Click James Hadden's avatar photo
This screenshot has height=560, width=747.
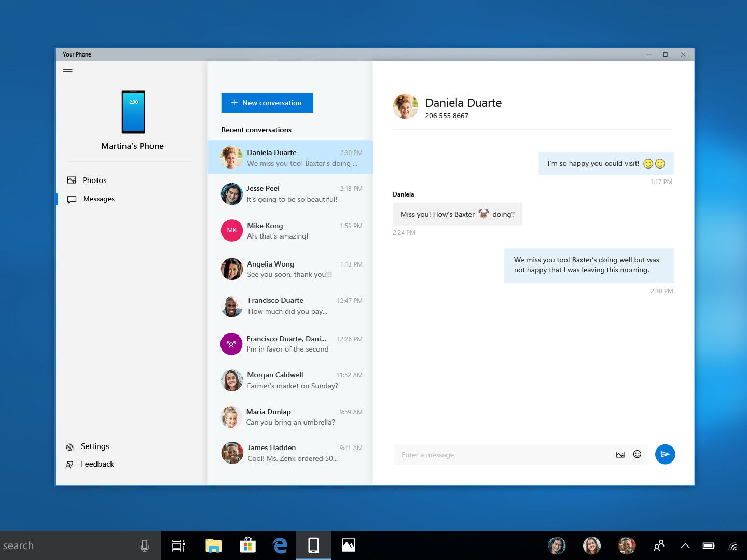[x=232, y=453]
